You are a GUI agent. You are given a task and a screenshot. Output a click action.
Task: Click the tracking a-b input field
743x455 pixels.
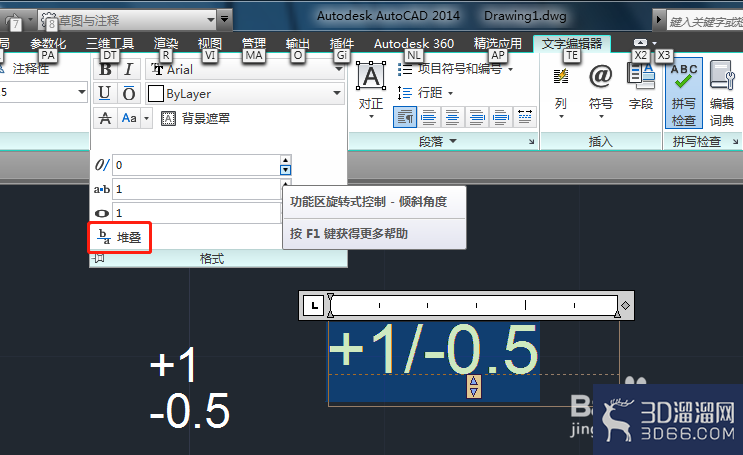(x=196, y=189)
